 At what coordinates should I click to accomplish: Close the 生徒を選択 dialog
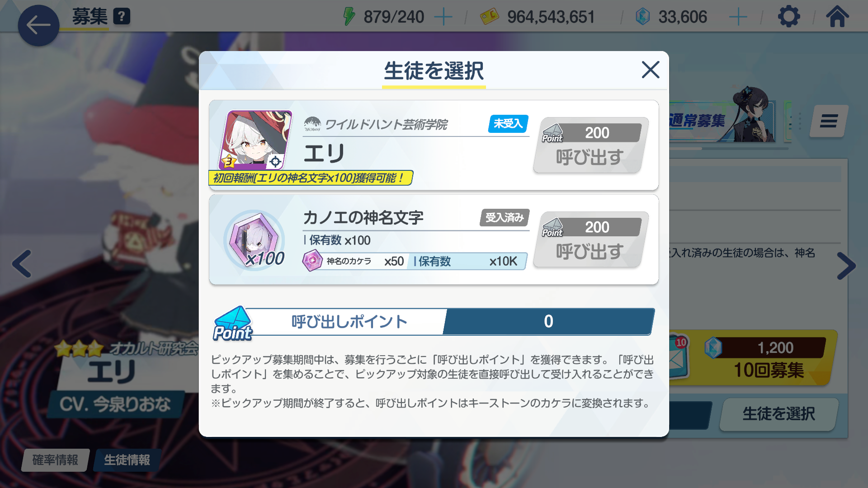tap(651, 70)
